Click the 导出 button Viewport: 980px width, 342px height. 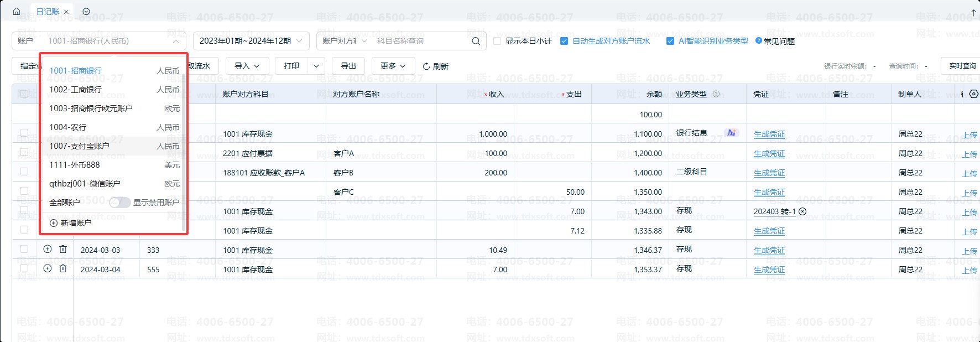click(348, 66)
